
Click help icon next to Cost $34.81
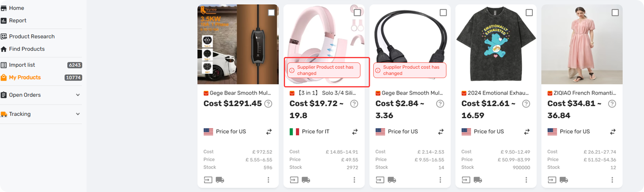612,104
